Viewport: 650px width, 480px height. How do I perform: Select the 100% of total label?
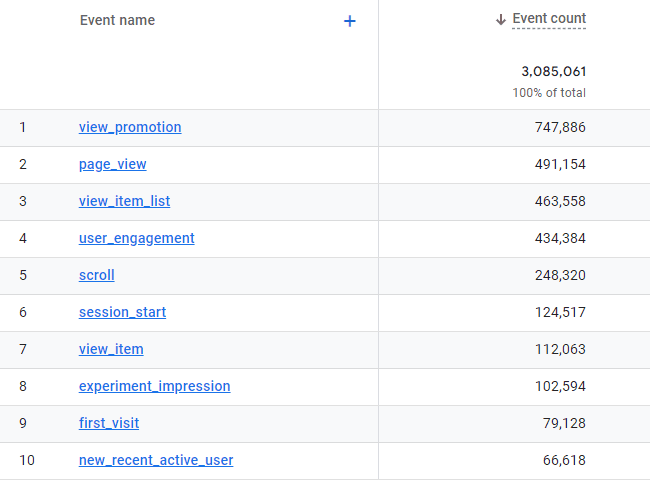(x=549, y=92)
